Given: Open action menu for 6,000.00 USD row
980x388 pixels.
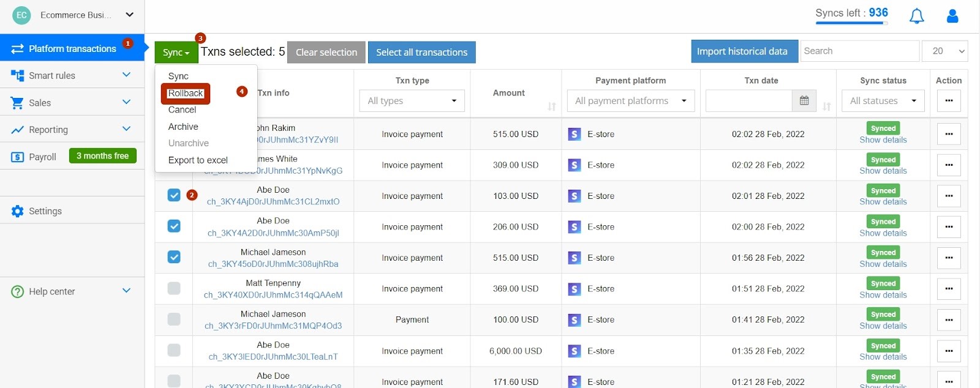Looking at the screenshot, I should 949,351.
